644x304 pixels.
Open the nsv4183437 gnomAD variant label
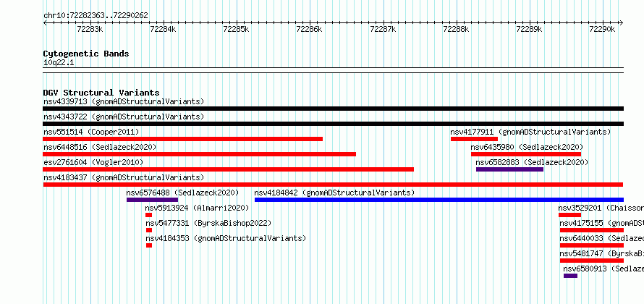click(x=124, y=177)
